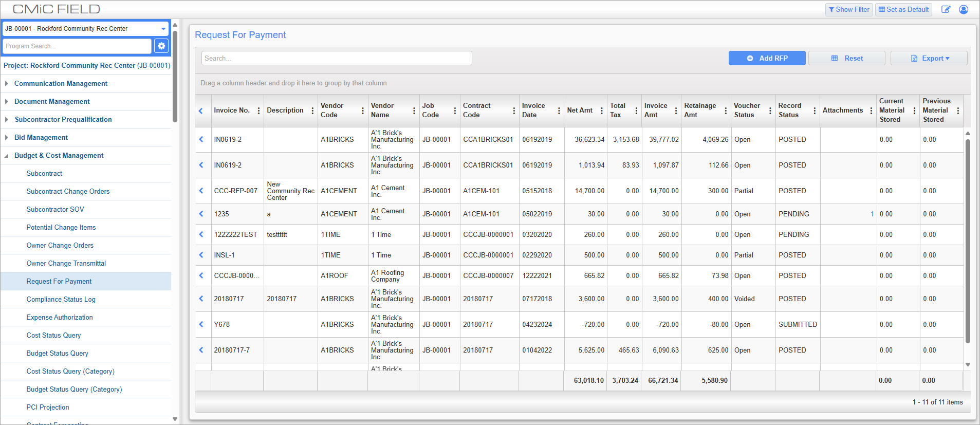
Task: Click the row arrow for 1222222TEST
Action: pyautogui.click(x=201, y=234)
